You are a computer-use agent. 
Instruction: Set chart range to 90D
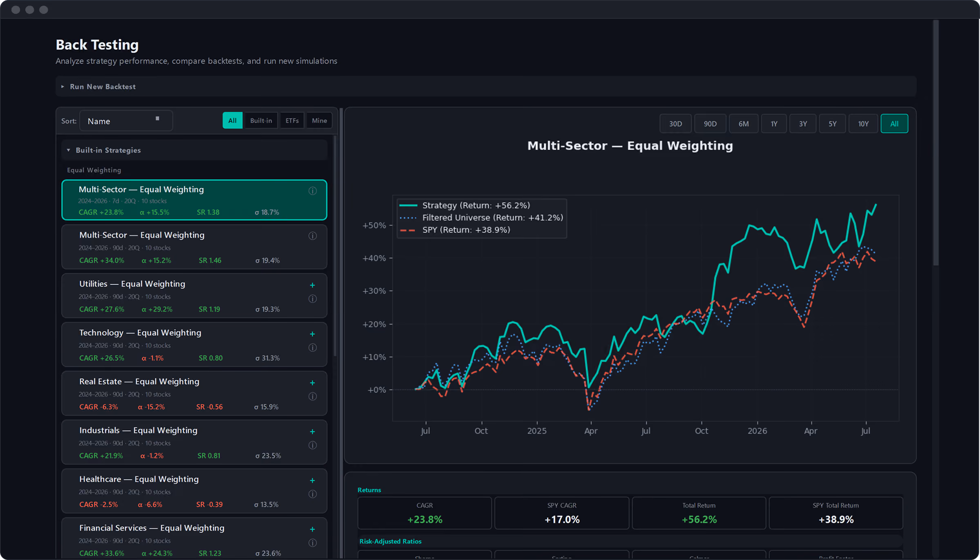tap(710, 124)
